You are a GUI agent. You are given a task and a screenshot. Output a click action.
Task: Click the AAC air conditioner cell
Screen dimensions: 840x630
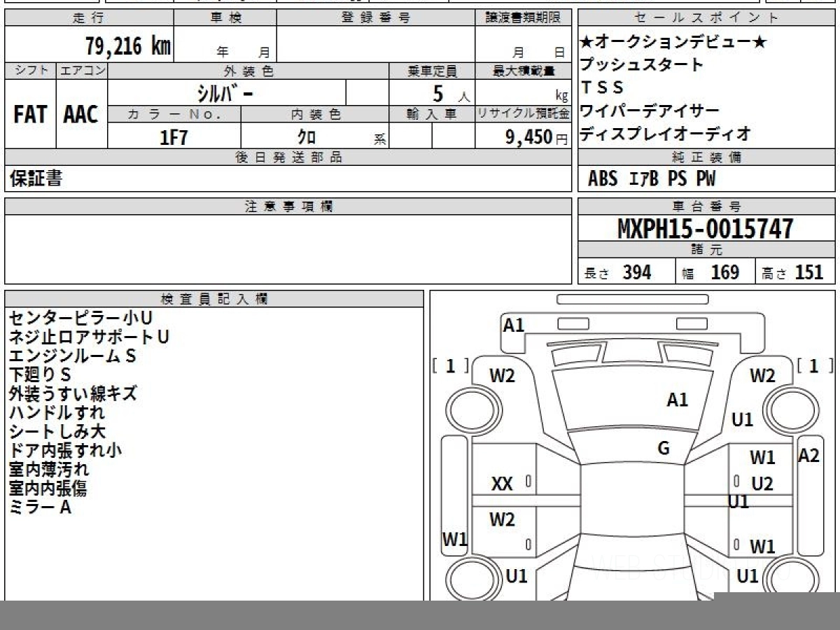(81, 114)
